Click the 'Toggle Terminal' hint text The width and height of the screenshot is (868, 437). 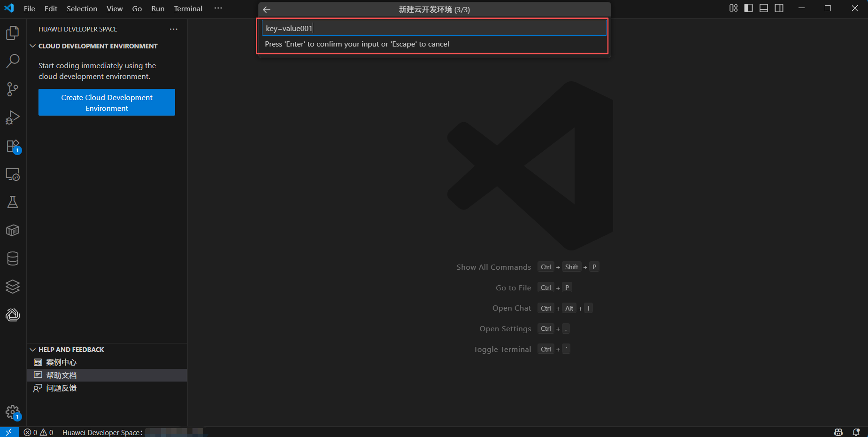coord(502,350)
